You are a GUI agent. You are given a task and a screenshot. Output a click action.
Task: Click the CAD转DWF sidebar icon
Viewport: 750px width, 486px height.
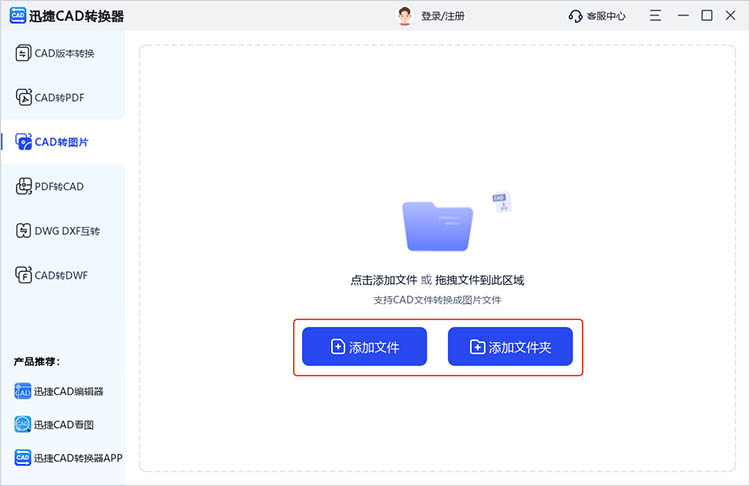pyautogui.click(x=23, y=275)
